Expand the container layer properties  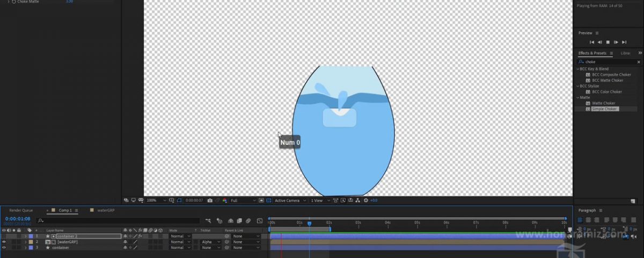(x=25, y=248)
